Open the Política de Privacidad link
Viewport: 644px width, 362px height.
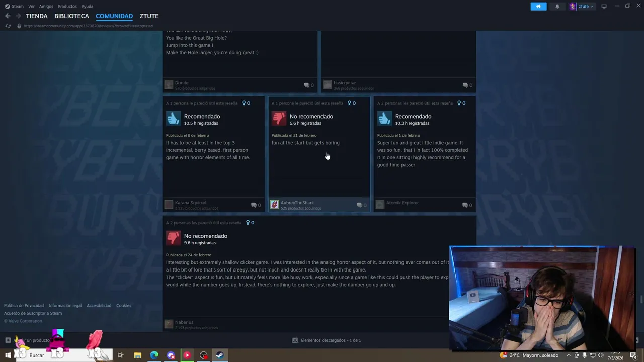coord(24,306)
